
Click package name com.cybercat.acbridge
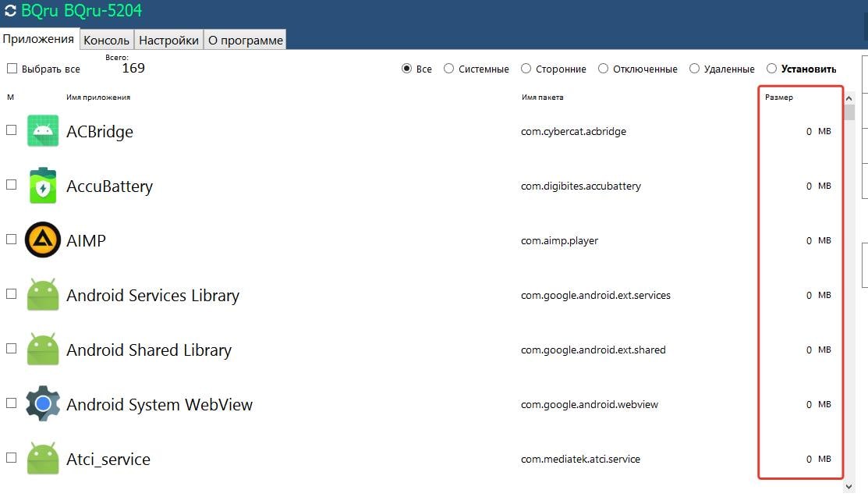click(x=573, y=131)
